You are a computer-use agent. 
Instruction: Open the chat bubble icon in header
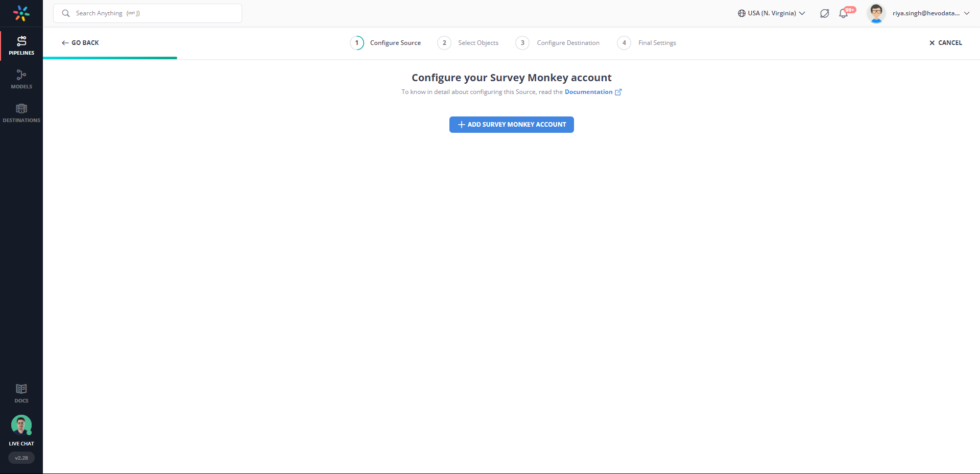click(824, 13)
